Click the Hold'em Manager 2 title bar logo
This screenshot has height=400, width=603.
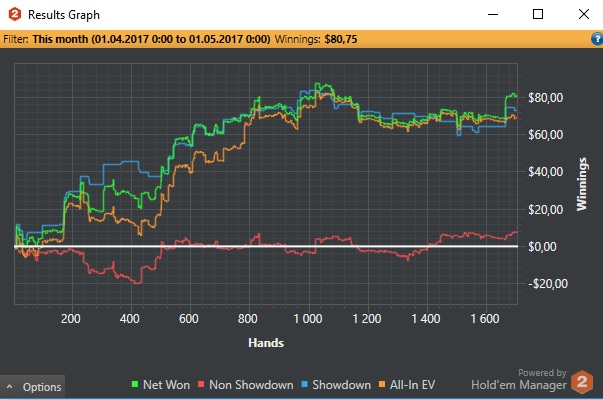click(x=15, y=15)
